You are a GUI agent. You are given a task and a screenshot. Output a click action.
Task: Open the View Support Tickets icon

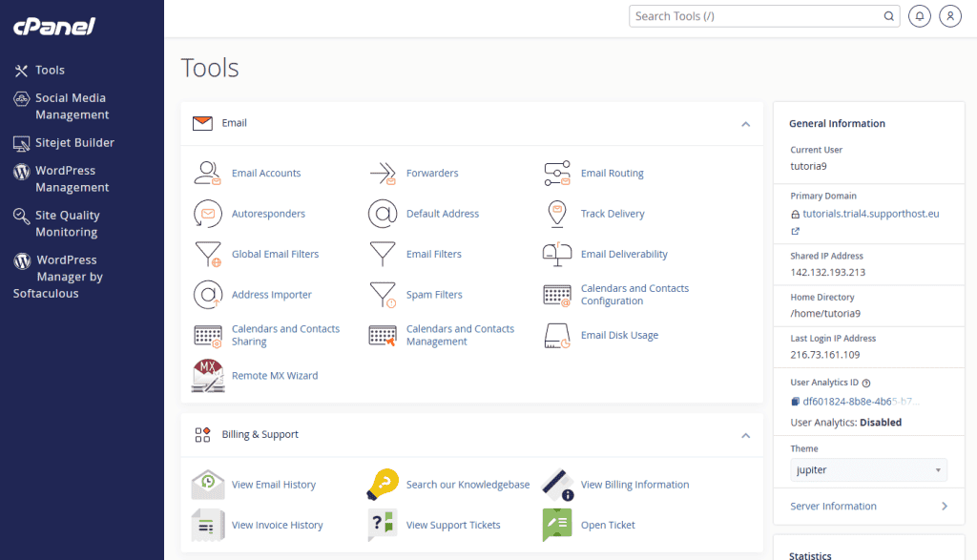pyautogui.click(x=383, y=525)
